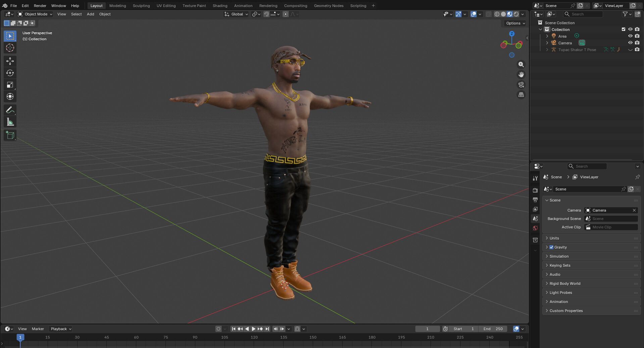Click the End frame value field
This screenshot has width=644, height=348.
(493, 329)
